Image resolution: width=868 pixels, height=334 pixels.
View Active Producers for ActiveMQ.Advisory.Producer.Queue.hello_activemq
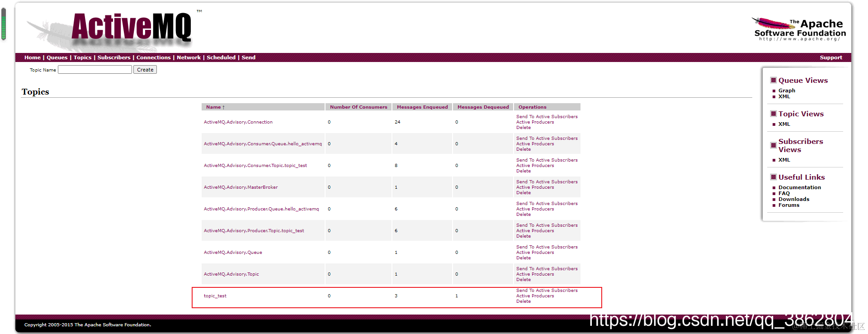pos(535,209)
